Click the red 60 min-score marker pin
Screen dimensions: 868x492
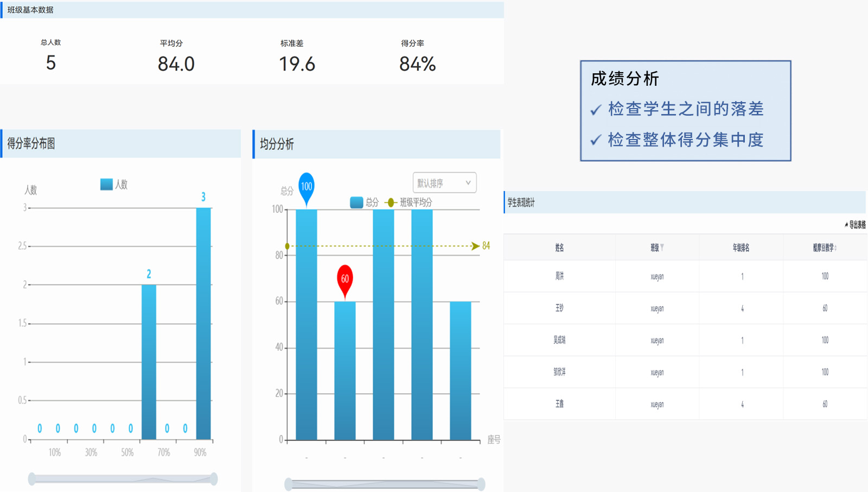(345, 280)
